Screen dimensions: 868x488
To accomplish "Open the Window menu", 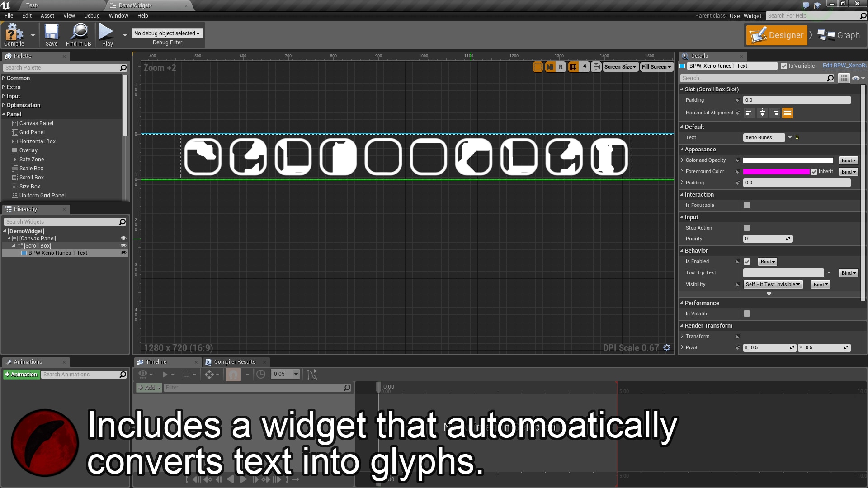I will 118,15.
